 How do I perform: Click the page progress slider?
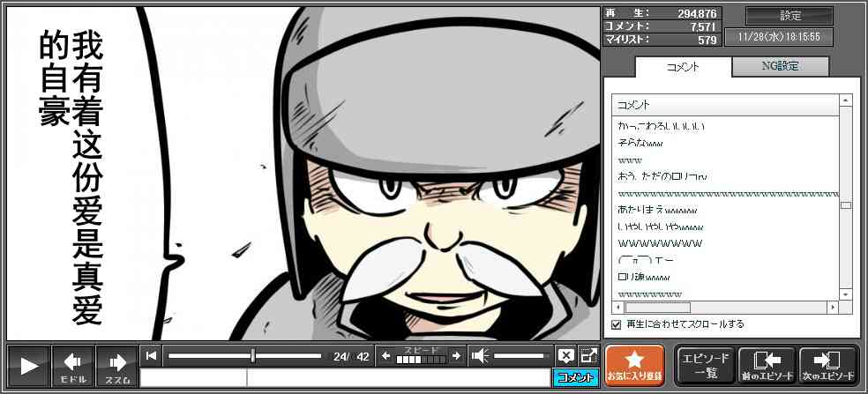click(244, 356)
